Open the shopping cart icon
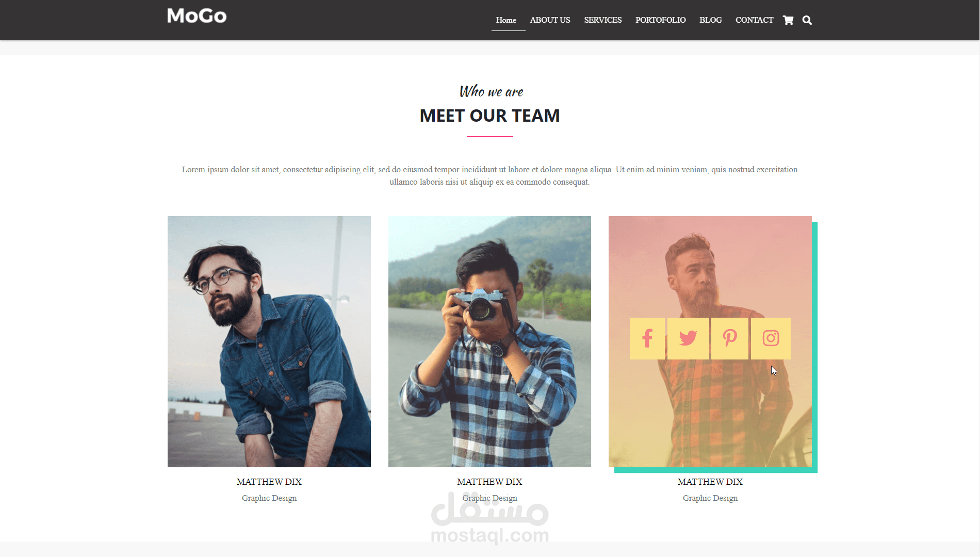Screen dimensions: 980x557 tap(788, 20)
